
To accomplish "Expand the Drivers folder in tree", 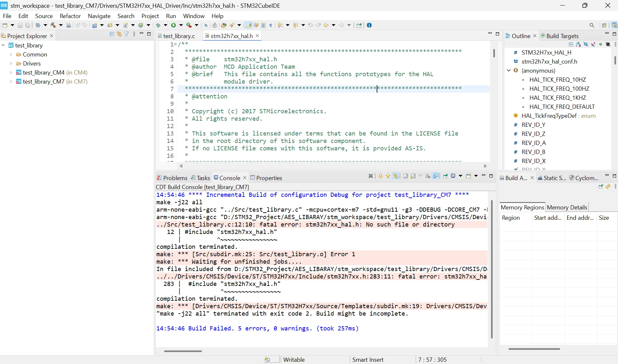I will pyautogui.click(x=11, y=64).
